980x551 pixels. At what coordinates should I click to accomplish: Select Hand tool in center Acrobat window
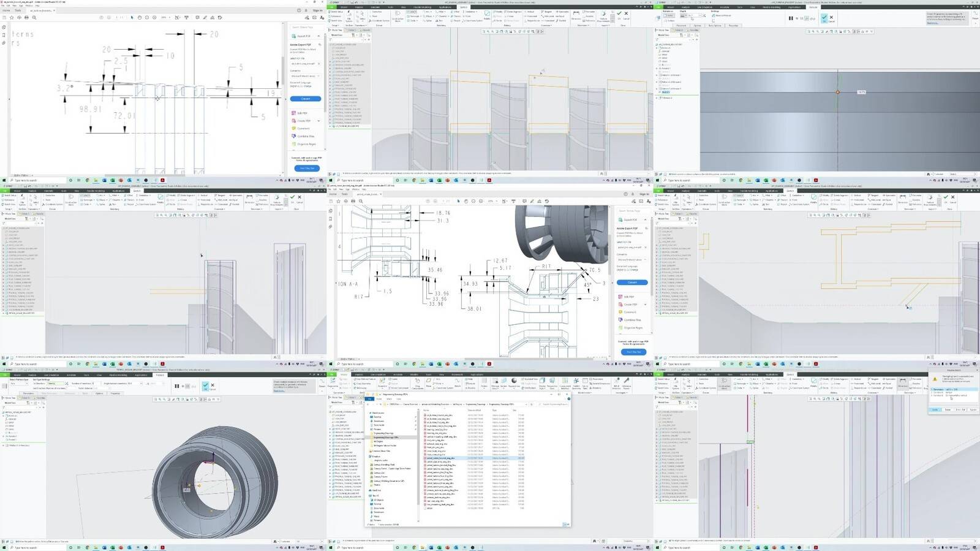point(466,201)
